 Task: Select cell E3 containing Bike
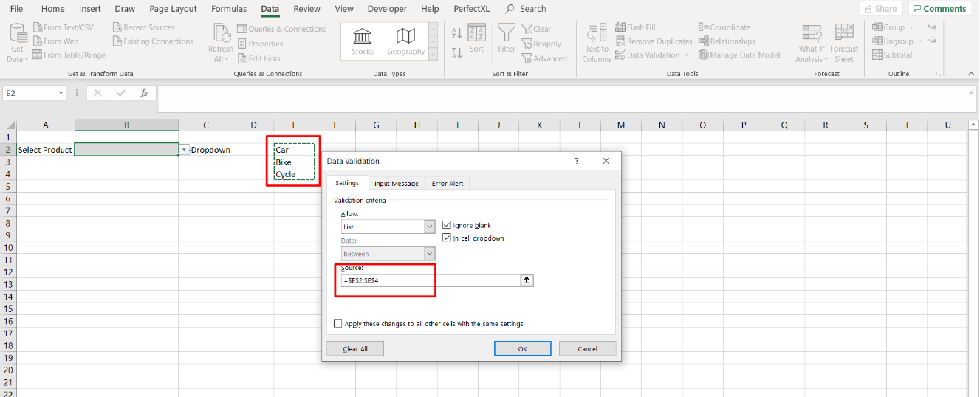295,162
